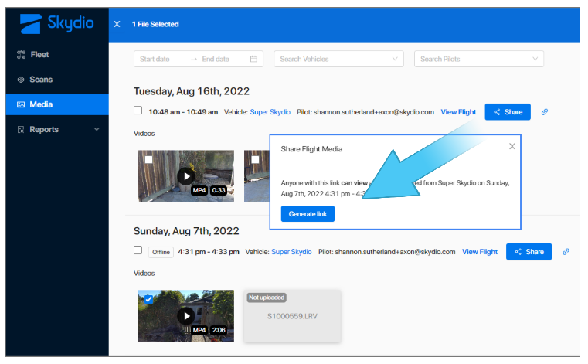Uncheck the 2:06 video checkbox
Image resolution: width=588 pixels, height=364 pixels.
tap(148, 299)
